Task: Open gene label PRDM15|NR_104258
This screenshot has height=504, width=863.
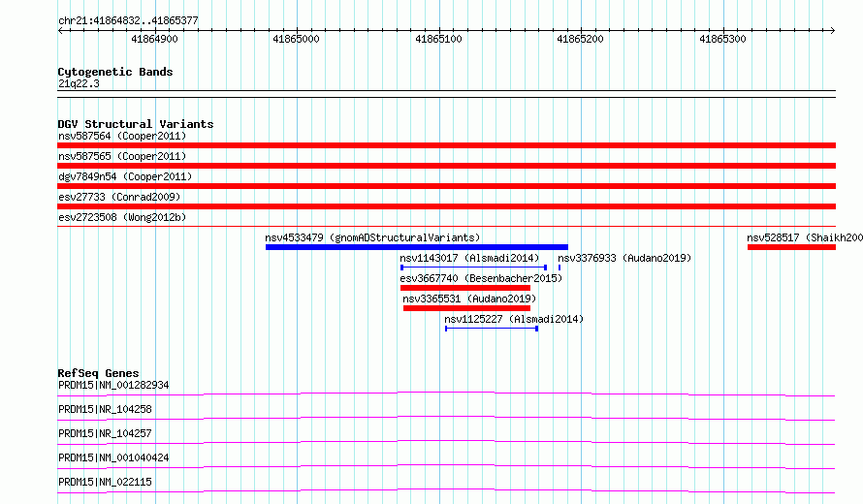Action: (105, 409)
